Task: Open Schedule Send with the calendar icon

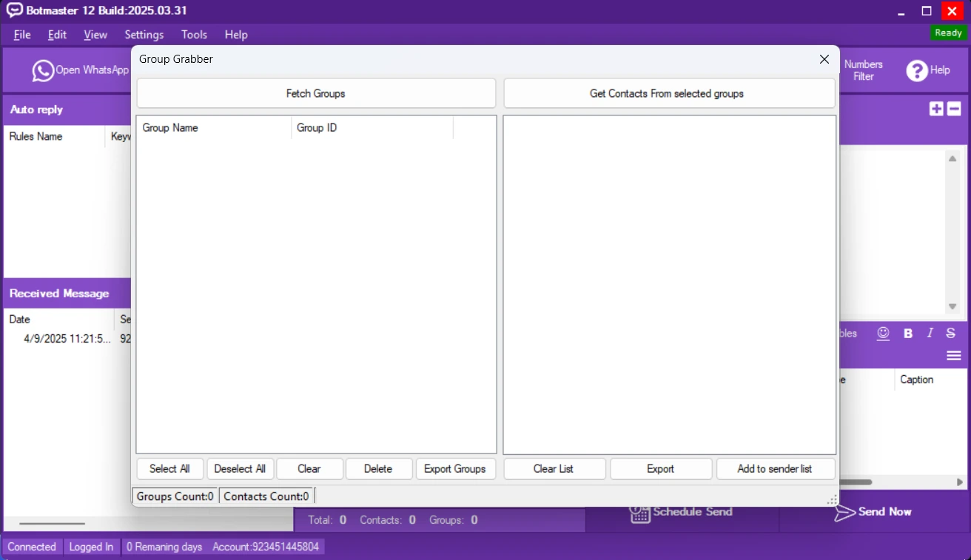Action: tap(639, 512)
